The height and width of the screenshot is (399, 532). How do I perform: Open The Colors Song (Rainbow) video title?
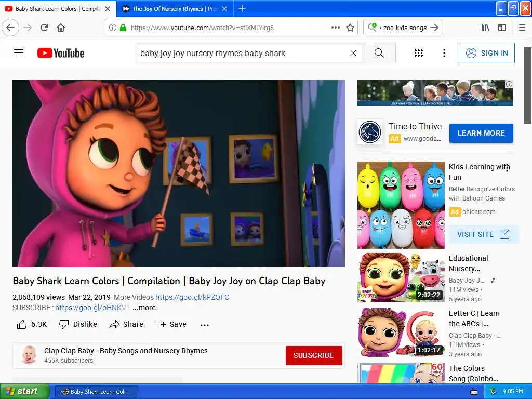point(473,373)
